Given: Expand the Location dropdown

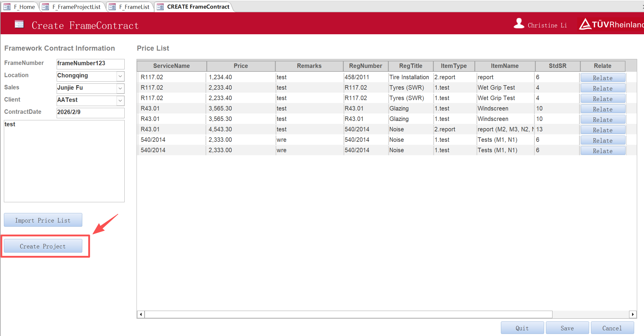Looking at the screenshot, I should click(x=120, y=76).
